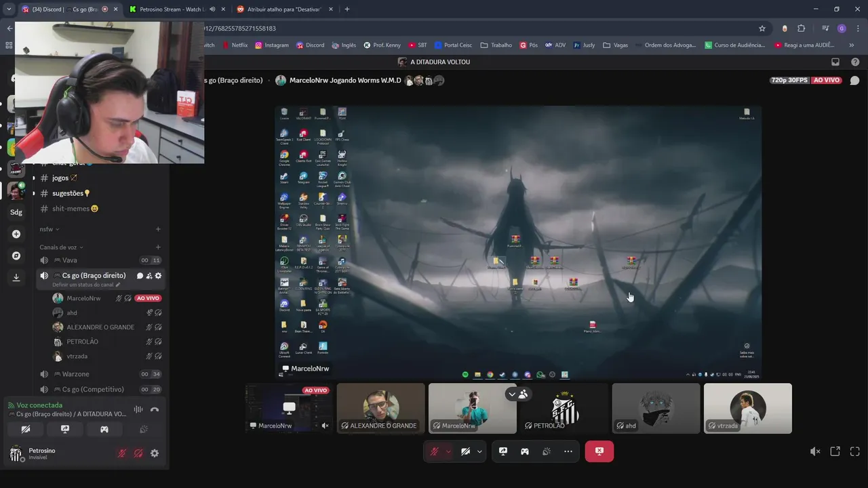Open Prof. Kenny bookmark
The height and width of the screenshot is (488, 868).
click(382, 45)
